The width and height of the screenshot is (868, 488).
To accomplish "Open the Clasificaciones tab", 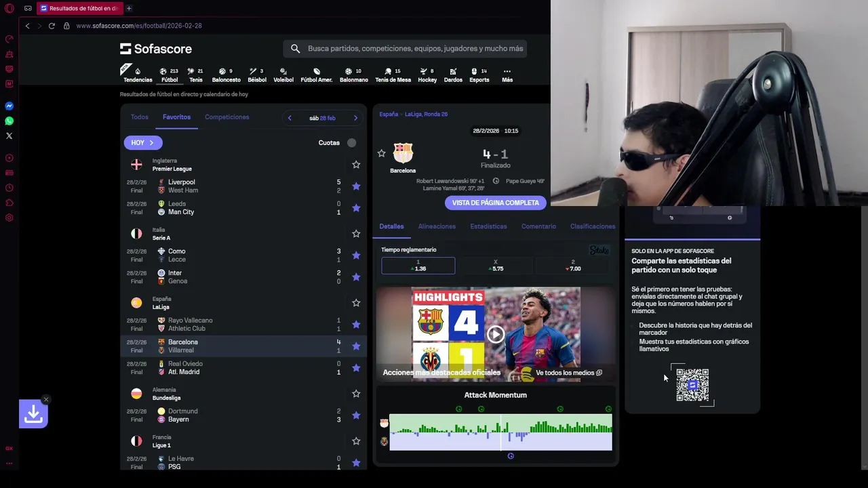I will click(x=593, y=226).
